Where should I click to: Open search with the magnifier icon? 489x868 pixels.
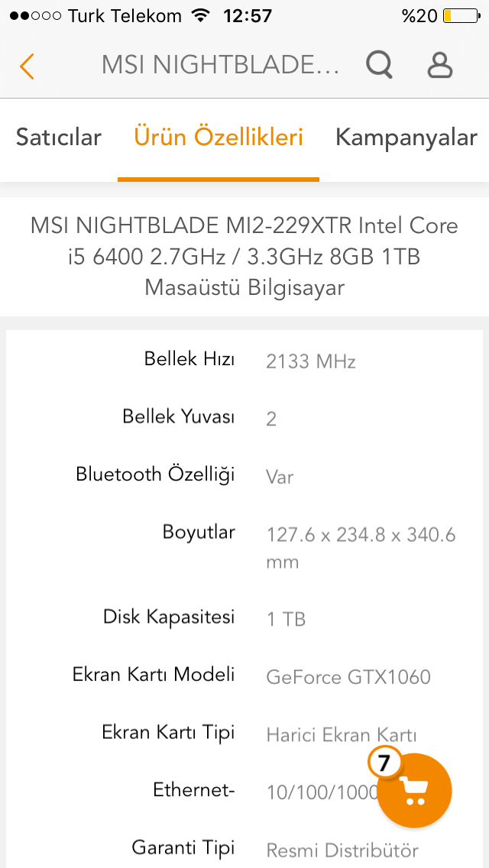tap(379, 65)
